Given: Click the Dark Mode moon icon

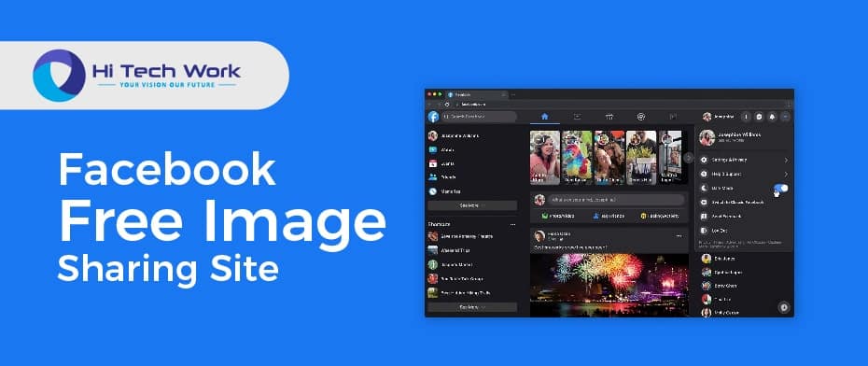Looking at the screenshot, I should click(x=704, y=189).
